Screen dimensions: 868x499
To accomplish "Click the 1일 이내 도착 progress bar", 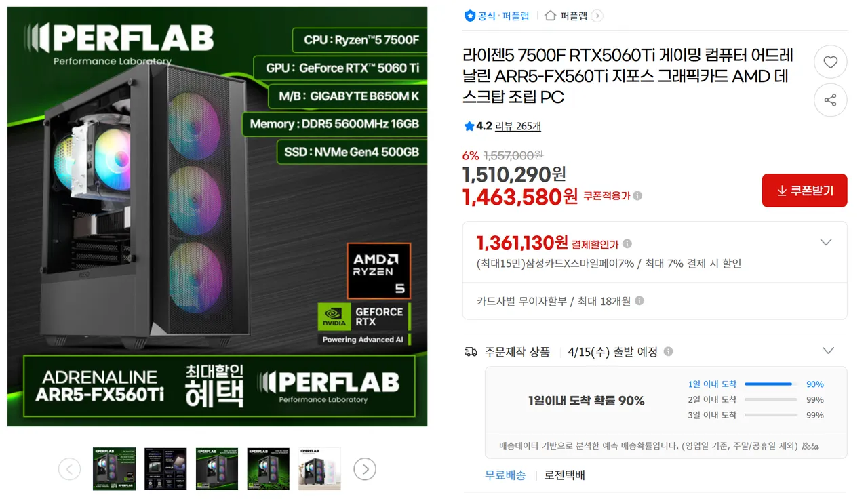I will (770, 384).
